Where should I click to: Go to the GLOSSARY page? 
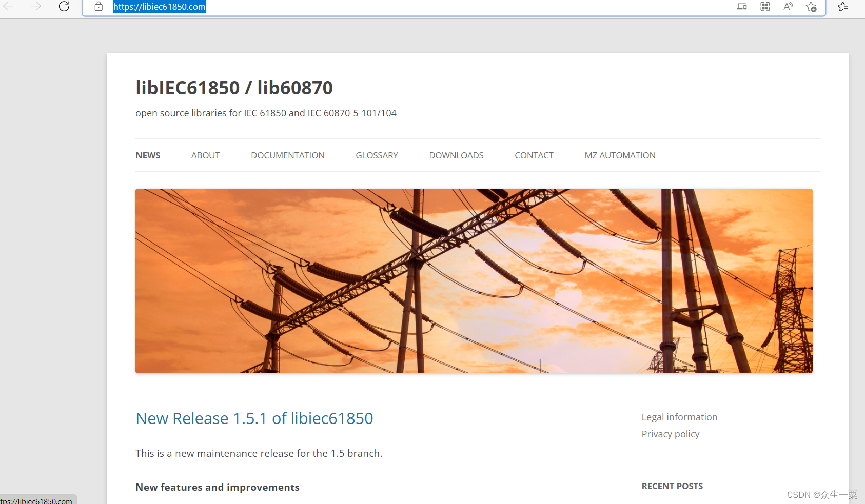click(x=377, y=155)
